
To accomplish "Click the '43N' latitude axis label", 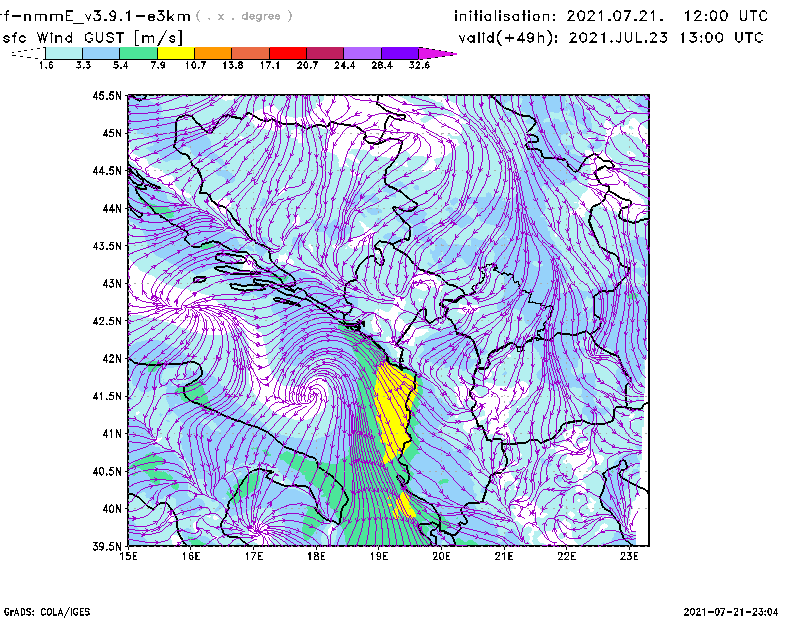I will [112, 283].
